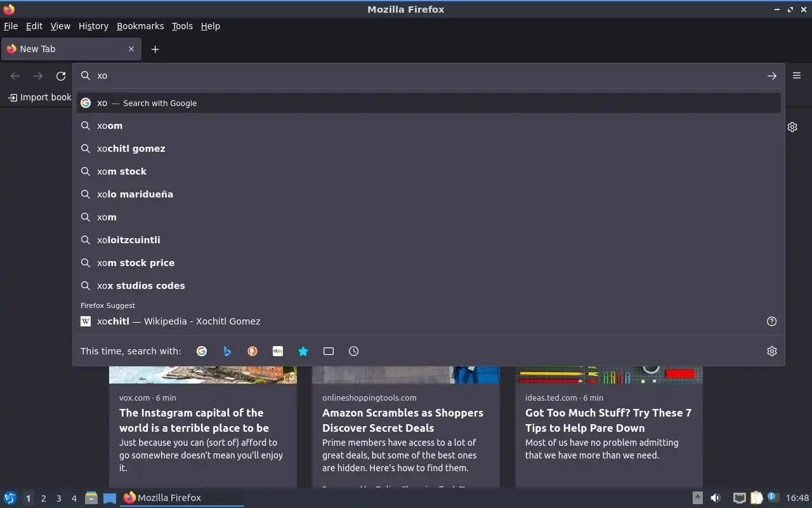Select Mozilla Firefox in the taskbar
This screenshot has height=508, width=812.
[x=182, y=498]
